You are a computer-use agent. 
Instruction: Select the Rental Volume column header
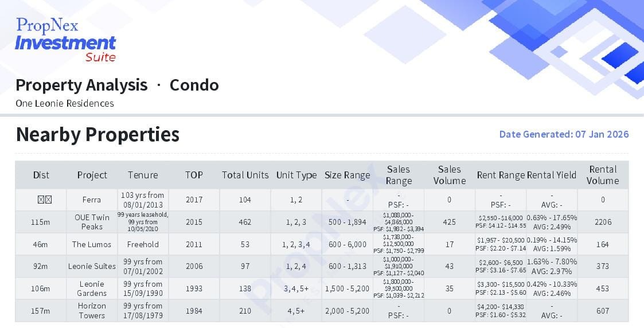603,175
